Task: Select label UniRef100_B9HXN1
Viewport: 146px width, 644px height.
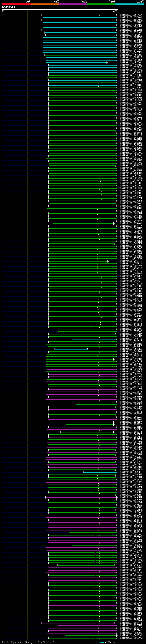Action: point(131,359)
